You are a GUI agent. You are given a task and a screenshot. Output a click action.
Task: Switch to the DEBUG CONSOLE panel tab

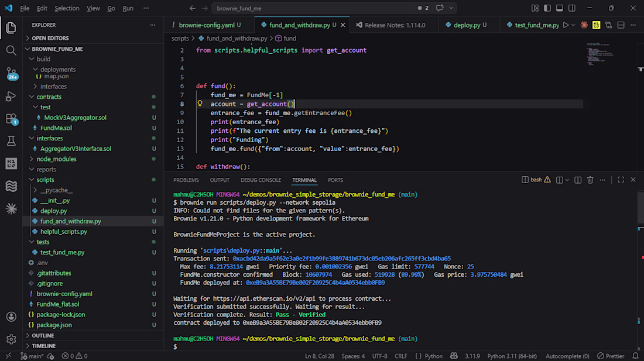pos(261,180)
